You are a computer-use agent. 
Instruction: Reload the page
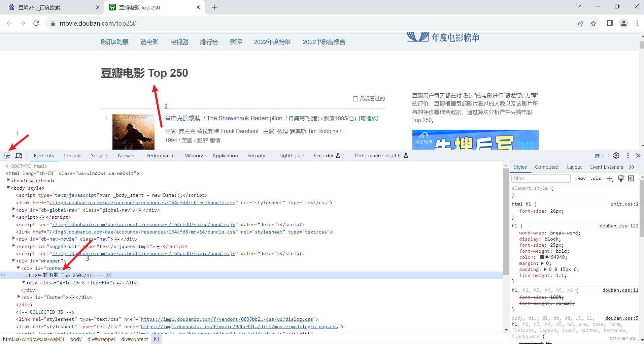tap(36, 23)
